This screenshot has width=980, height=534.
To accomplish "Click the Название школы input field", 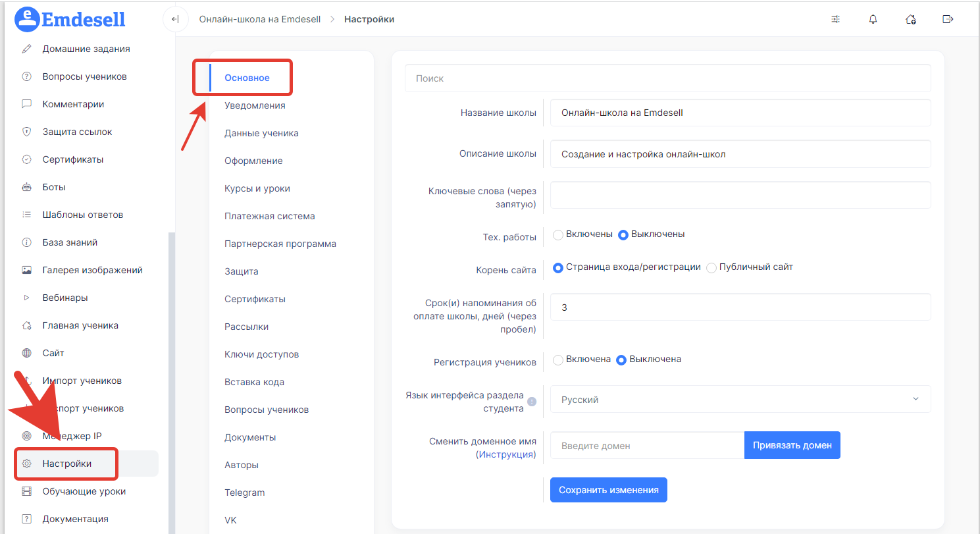I will [x=740, y=113].
